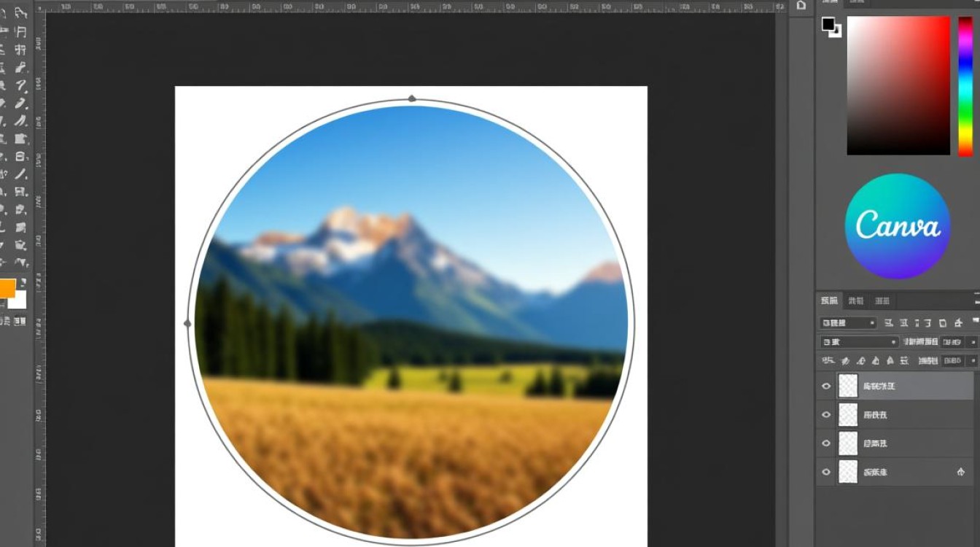This screenshot has width=980, height=547.
Task: Hide the topmost selected layer via its eye icon
Action: pos(826,386)
